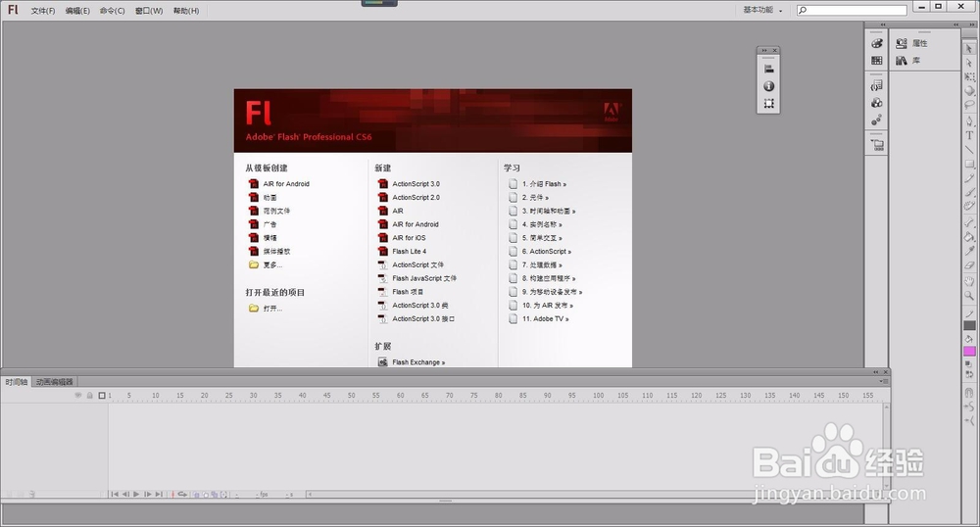
Task: Select the Free Transform tool
Action: (x=969, y=76)
